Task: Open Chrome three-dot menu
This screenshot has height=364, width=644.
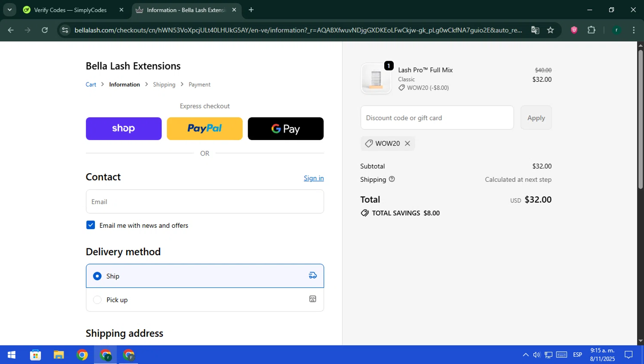Action: (634, 30)
